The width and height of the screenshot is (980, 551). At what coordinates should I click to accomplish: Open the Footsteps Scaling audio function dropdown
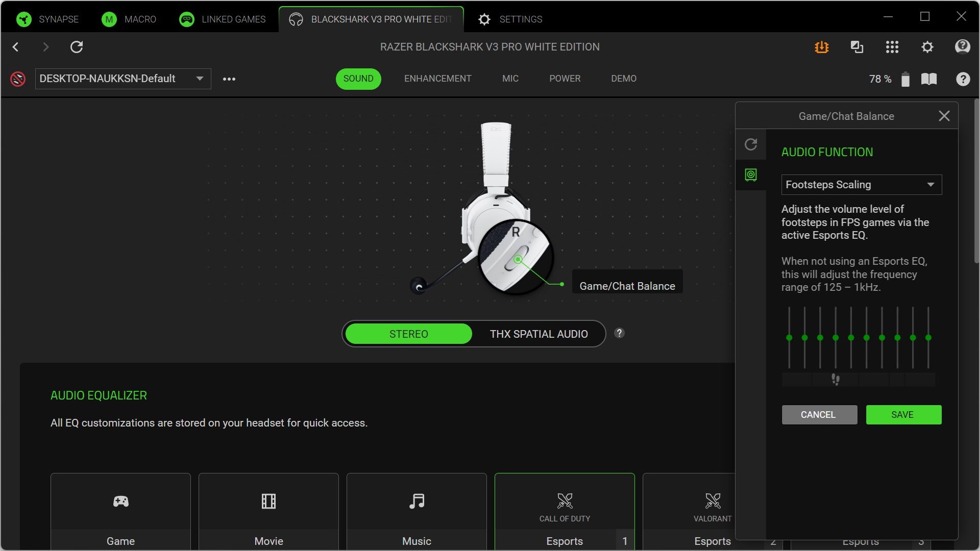(861, 184)
